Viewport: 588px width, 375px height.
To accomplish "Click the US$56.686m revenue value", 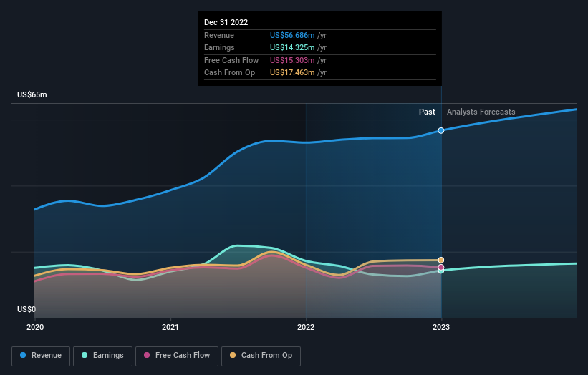I will coord(292,35).
